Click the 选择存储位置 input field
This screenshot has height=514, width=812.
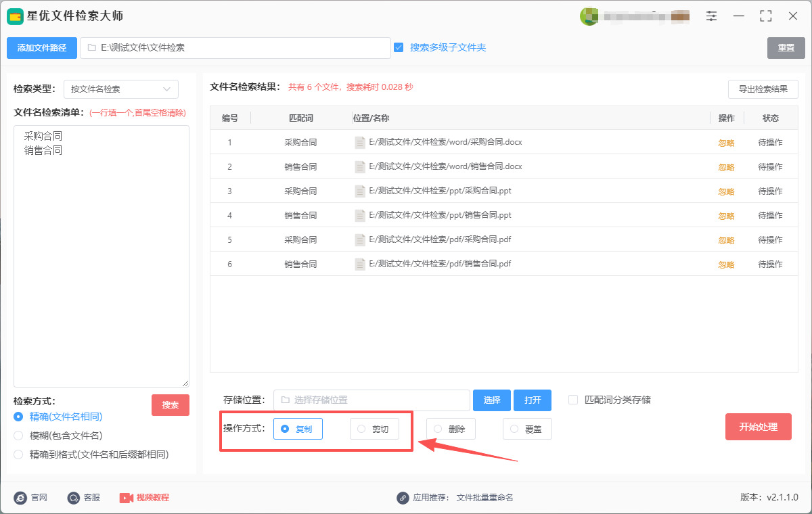pyautogui.click(x=371, y=400)
